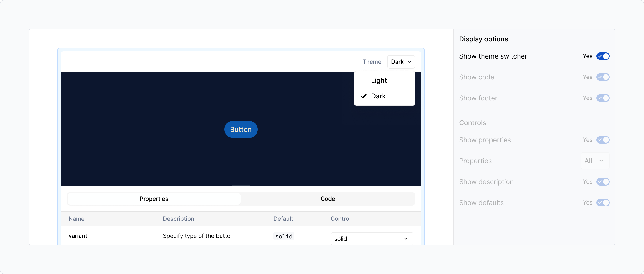
Task: Select Light in the theme menu
Action: coord(384,80)
